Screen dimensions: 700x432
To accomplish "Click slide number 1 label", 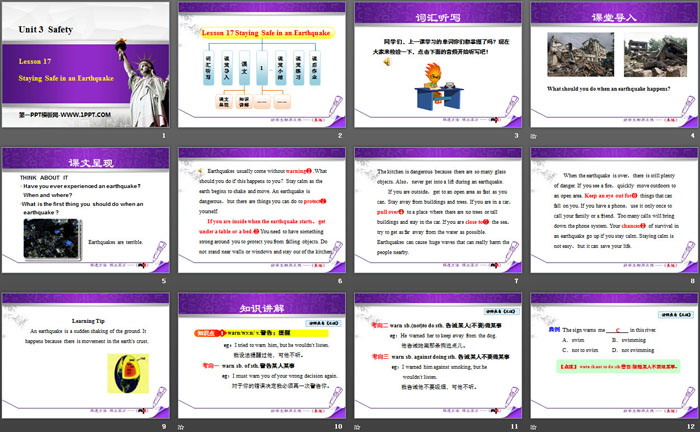I will (164, 136).
